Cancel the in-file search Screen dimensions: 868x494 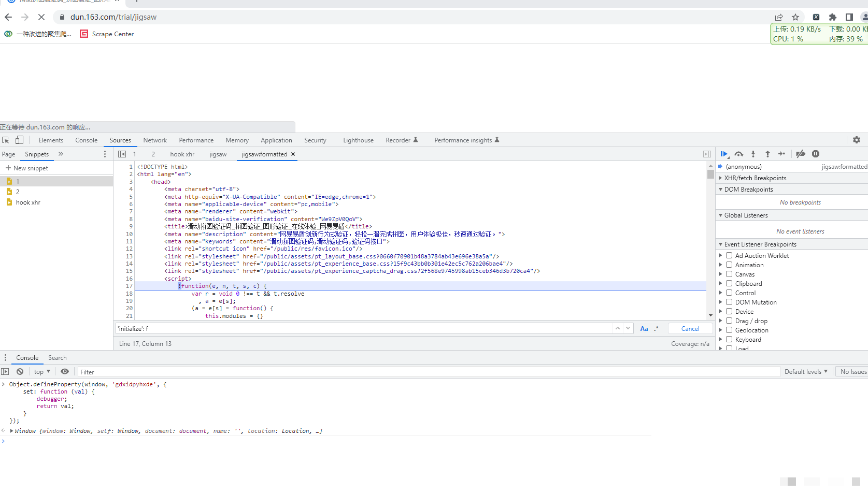pyautogui.click(x=690, y=329)
